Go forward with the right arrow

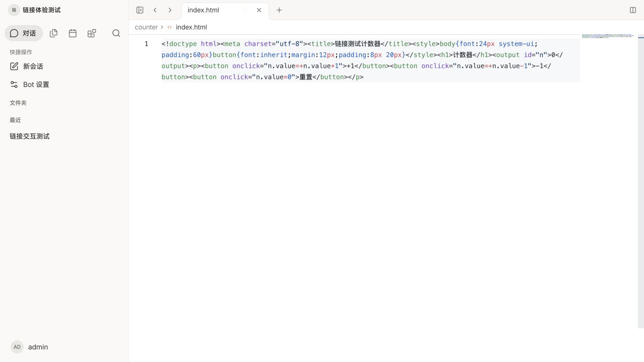click(170, 10)
